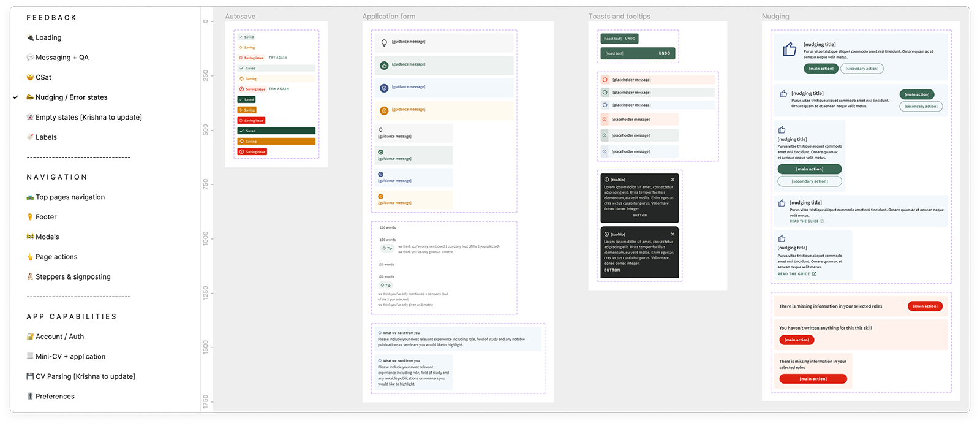Click [secondary action] in the top nudging card
The height and width of the screenshot is (426, 980).
pyautogui.click(x=862, y=69)
